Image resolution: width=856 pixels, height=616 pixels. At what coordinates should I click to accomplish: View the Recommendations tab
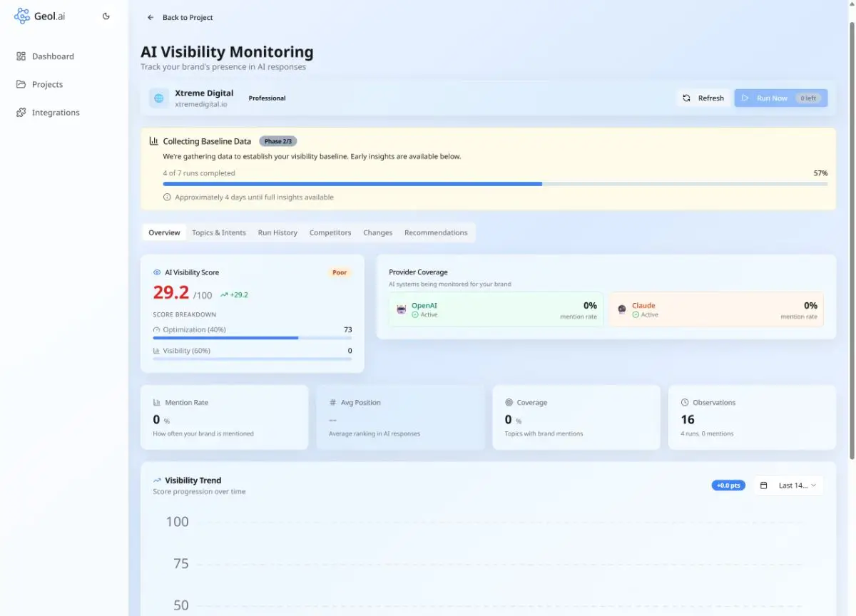[x=436, y=232]
